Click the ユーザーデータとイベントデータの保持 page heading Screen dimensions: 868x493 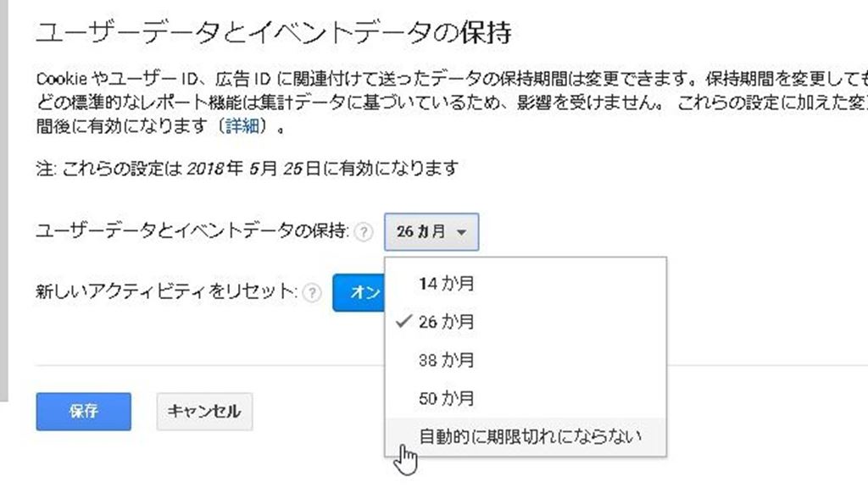click(274, 33)
